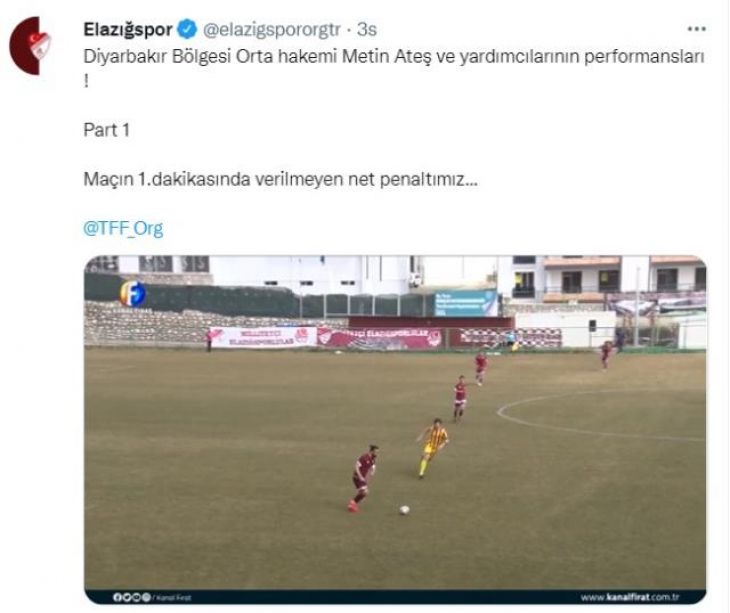The image size is (730, 613).
Task: Click the Facebook icon in video footer
Action: (x=116, y=597)
